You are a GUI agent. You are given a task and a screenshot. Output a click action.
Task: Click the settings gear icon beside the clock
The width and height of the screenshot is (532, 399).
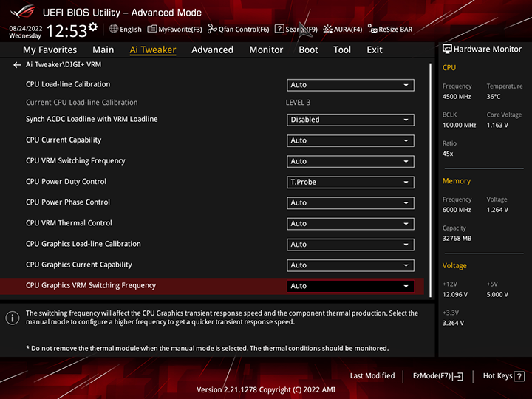pos(92,27)
